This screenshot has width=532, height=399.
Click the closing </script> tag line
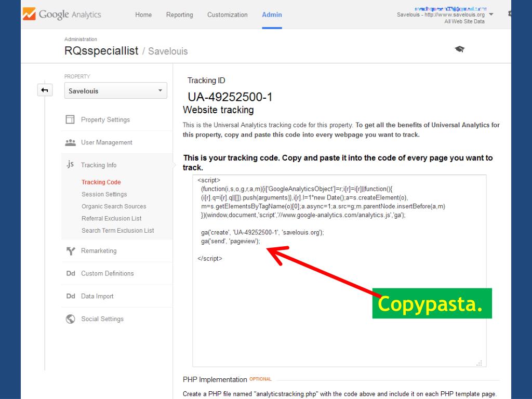click(210, 259)
